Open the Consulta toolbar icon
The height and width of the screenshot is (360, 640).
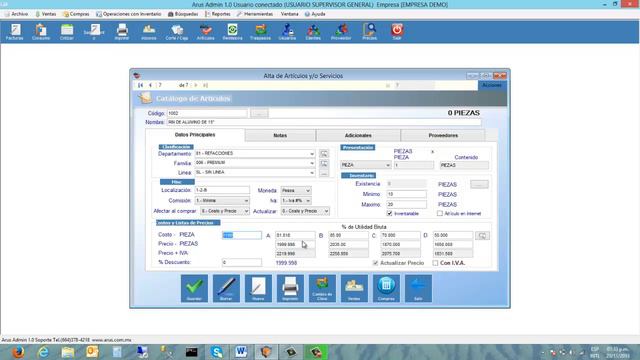41,32
